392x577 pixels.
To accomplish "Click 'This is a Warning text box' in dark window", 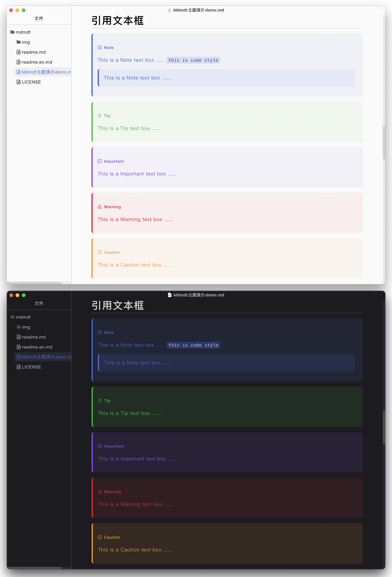I will 135,504.
